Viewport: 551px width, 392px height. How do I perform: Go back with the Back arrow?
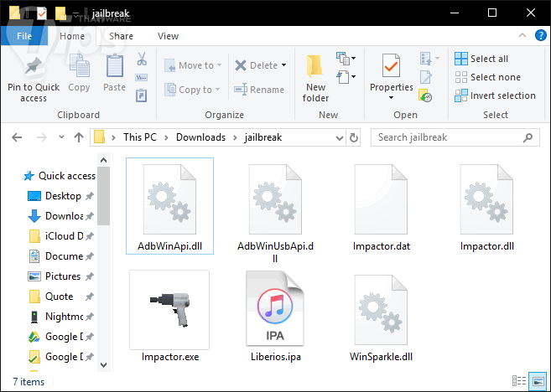(x=17, y=137)
